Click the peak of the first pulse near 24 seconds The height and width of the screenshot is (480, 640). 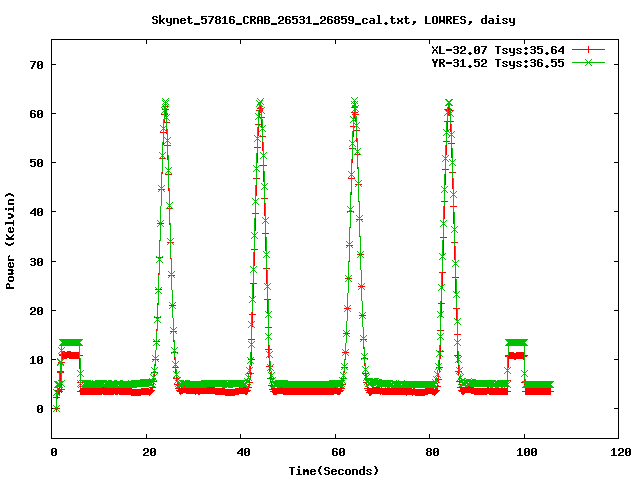tap(165, 102)
